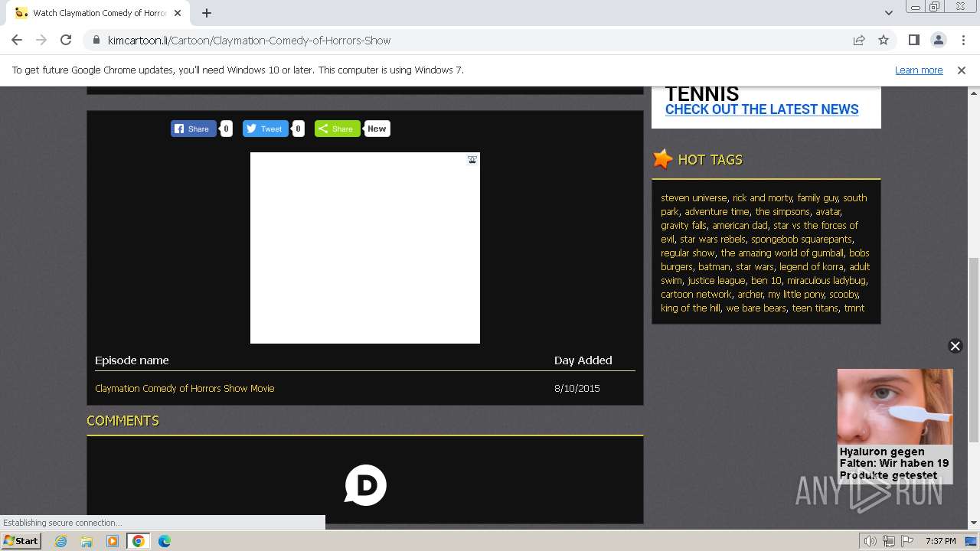The height and width of the screenshot is (551, 980).
Task: Go back to the previous page
Action: click(17, 40)
